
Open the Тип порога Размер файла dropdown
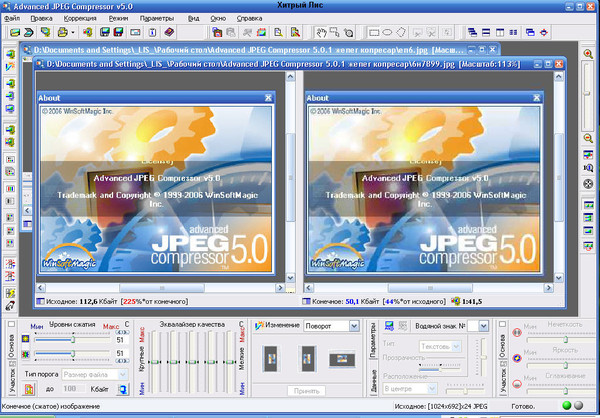click(123, 374)
